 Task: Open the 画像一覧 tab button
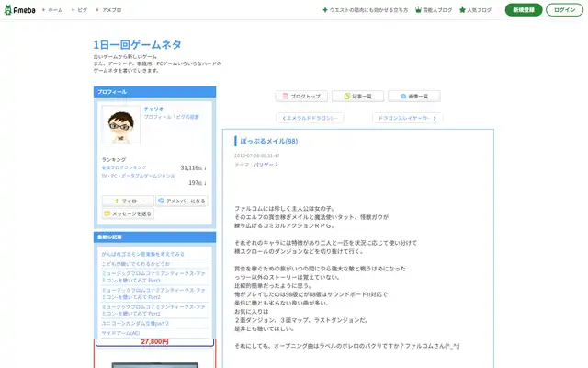414,96
